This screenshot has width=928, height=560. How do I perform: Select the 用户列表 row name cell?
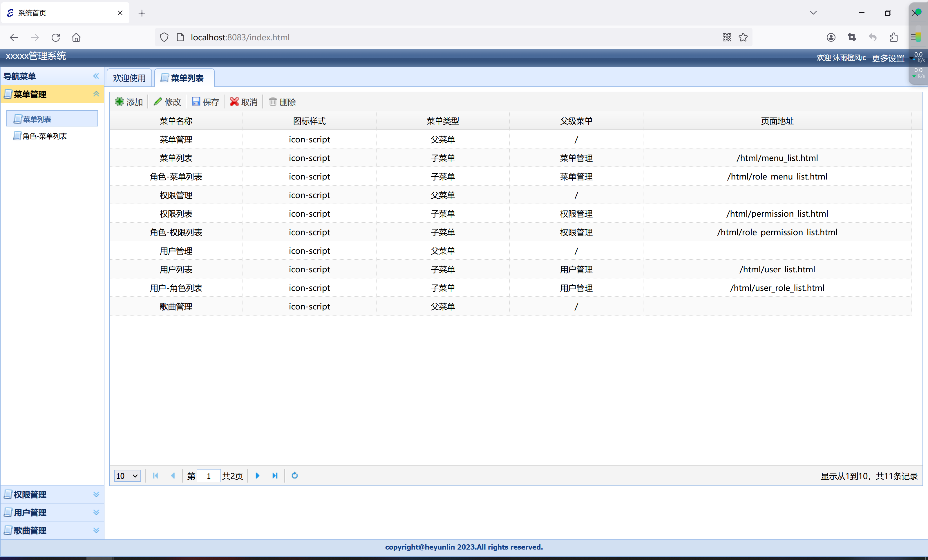point(176,269)
